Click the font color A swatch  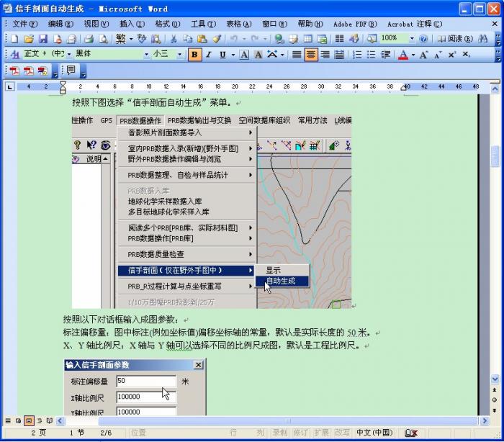[x=403, y=54]
